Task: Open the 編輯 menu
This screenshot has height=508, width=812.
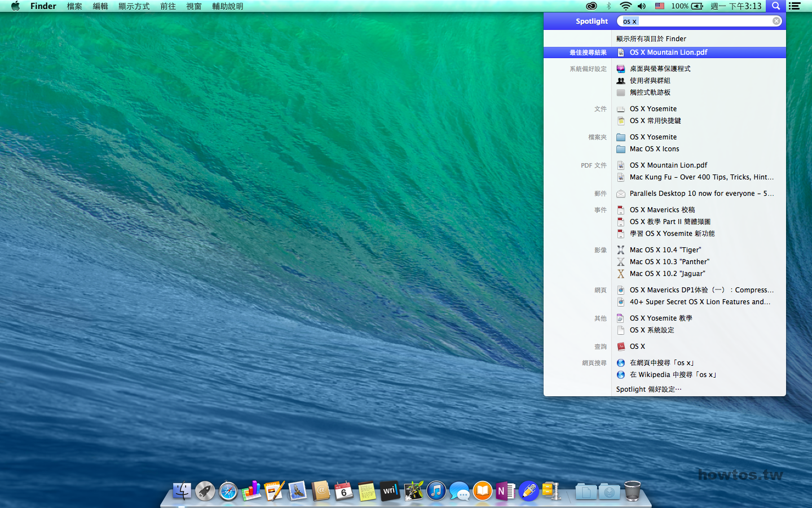Action: [100, 6]
